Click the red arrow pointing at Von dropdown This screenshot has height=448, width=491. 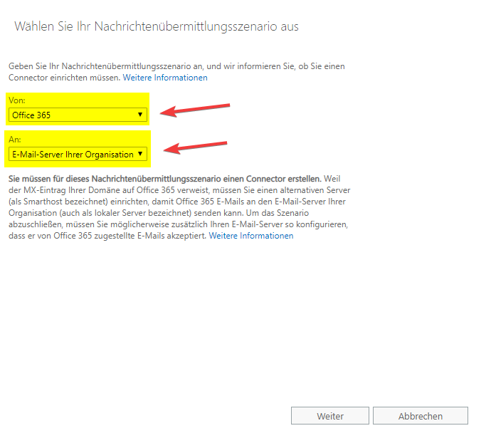(x=196, y=109)
